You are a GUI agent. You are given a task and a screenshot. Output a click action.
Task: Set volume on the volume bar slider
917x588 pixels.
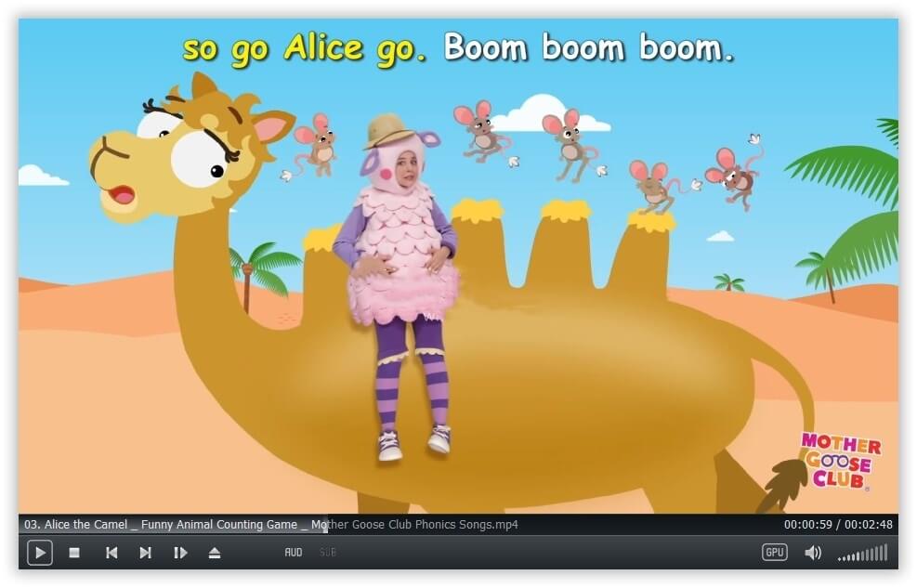[862, 555]
